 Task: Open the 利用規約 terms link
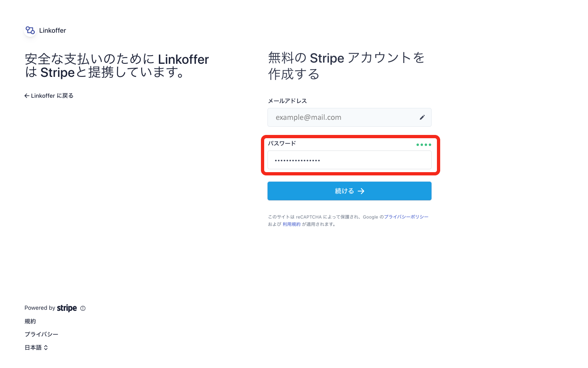[x=292, y=224]
